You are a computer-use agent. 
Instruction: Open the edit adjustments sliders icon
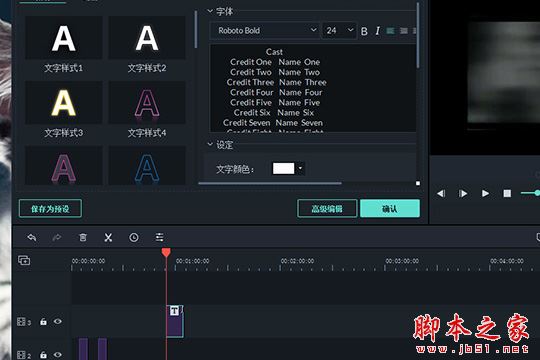(159, 237)
